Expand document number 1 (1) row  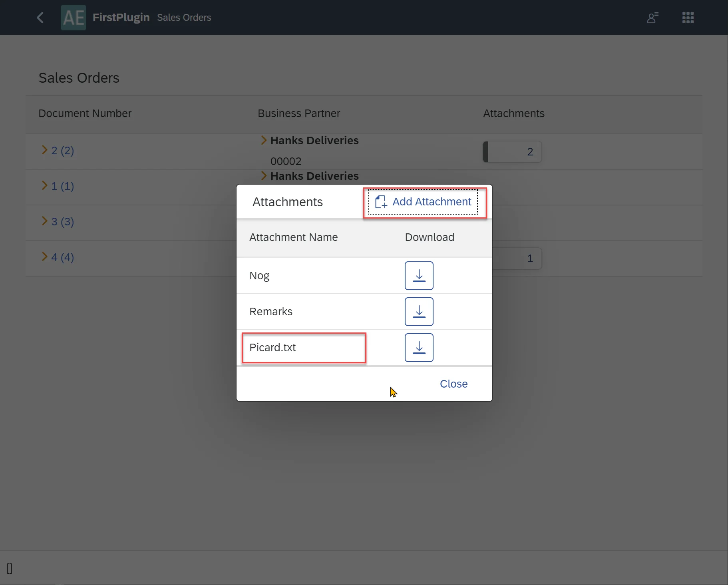[x=45, y=186]
